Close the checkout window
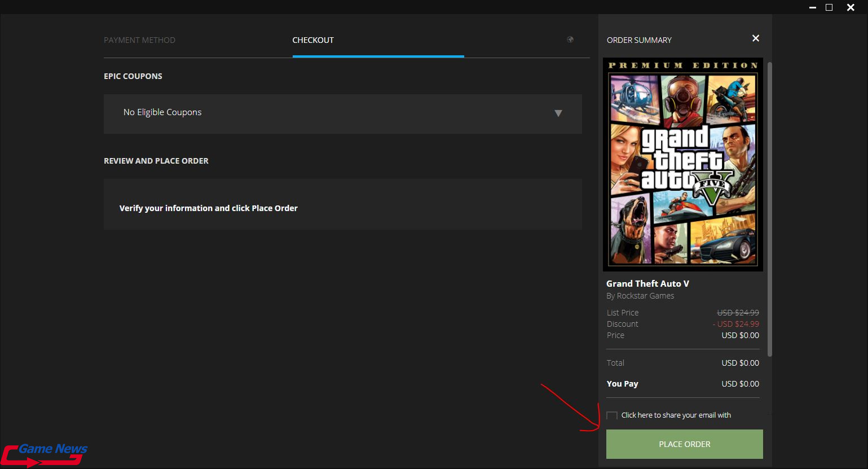Viewport: 868px width, 469px height. (851, 7)
